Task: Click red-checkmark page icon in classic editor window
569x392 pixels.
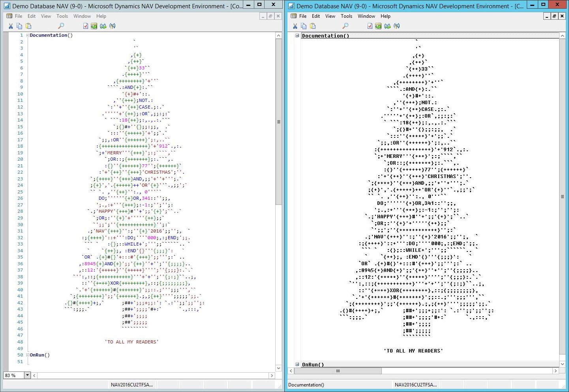Action: (x=370, y=26)
